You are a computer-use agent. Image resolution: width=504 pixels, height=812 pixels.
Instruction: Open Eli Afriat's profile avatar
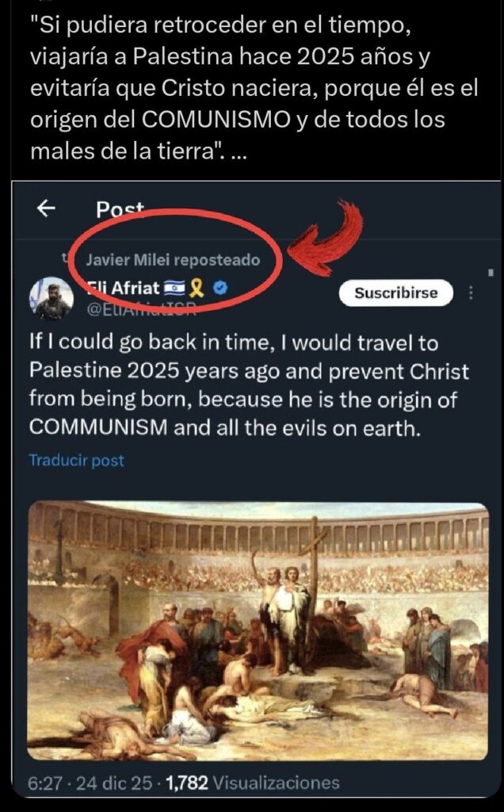51,298
